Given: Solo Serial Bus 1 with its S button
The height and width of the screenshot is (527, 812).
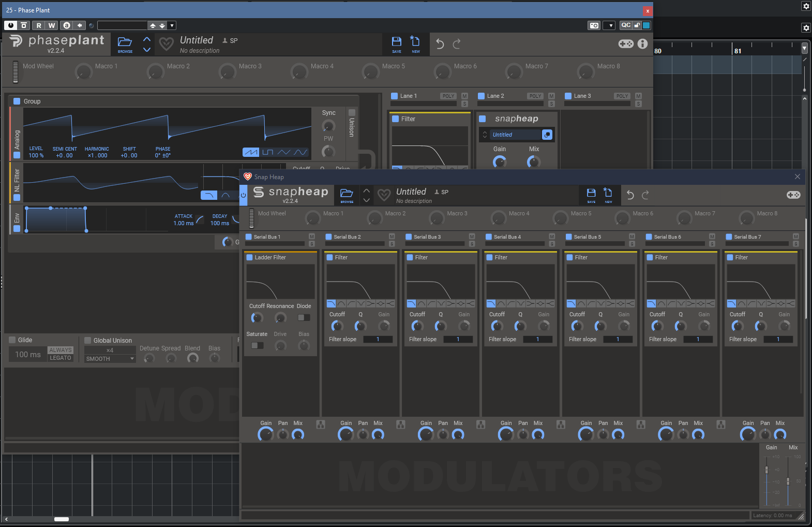Looking at the screenshot, I should point(312,244).
